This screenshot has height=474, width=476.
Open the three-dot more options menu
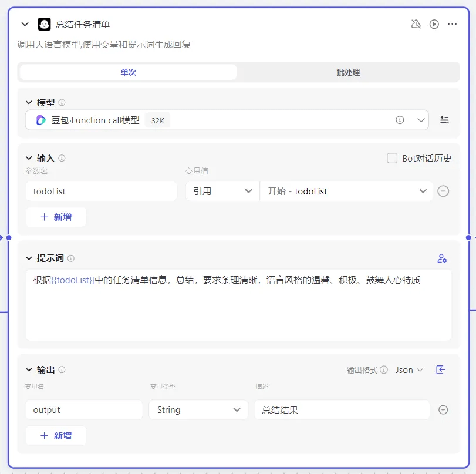point(453,24)
